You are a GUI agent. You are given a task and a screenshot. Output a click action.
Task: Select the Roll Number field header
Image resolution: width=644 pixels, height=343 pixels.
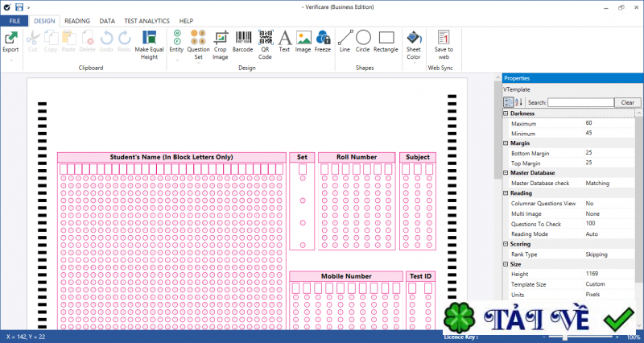[357, 157]
